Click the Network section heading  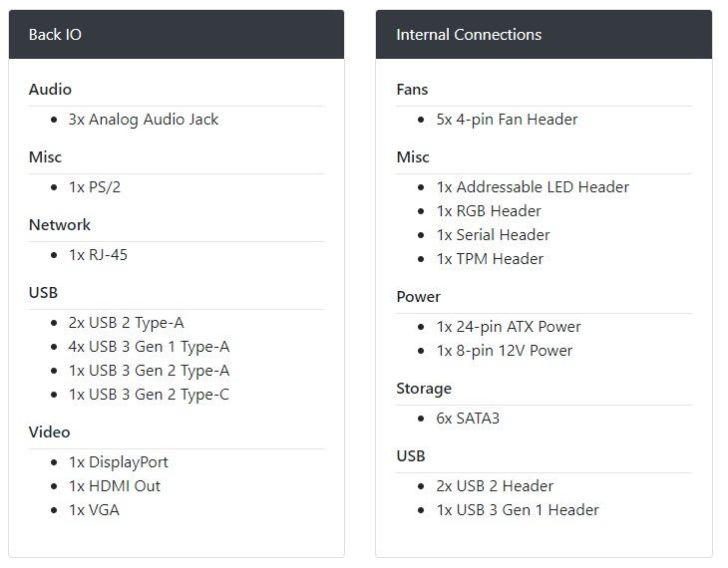pyautogui.click(x=60, y=224)
